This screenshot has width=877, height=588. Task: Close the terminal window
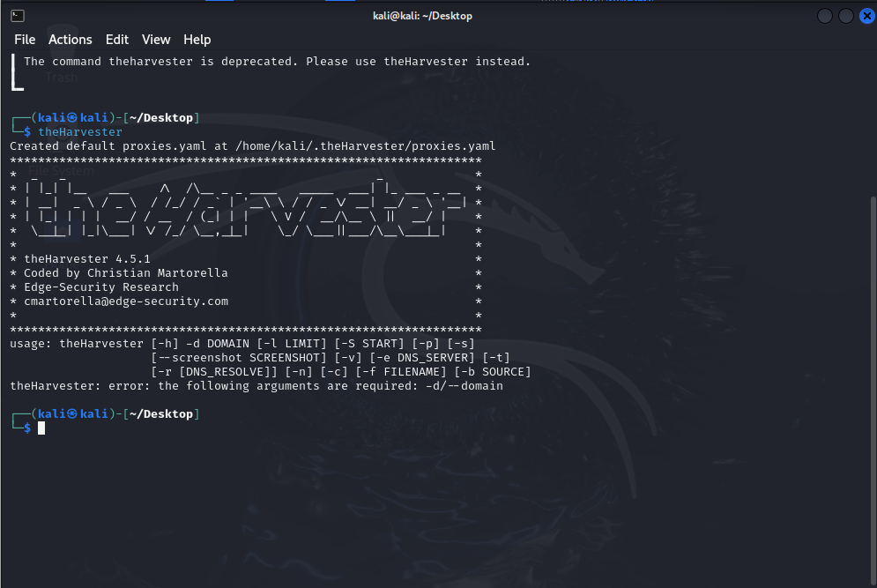click(x=867, y=16)
